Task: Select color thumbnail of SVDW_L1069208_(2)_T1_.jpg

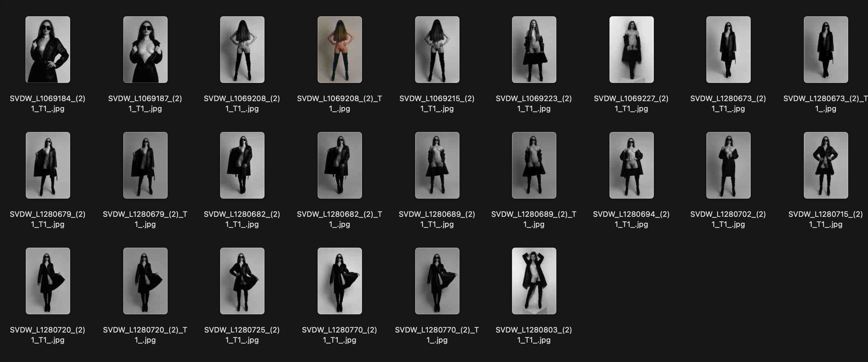Action: (340, 50)
